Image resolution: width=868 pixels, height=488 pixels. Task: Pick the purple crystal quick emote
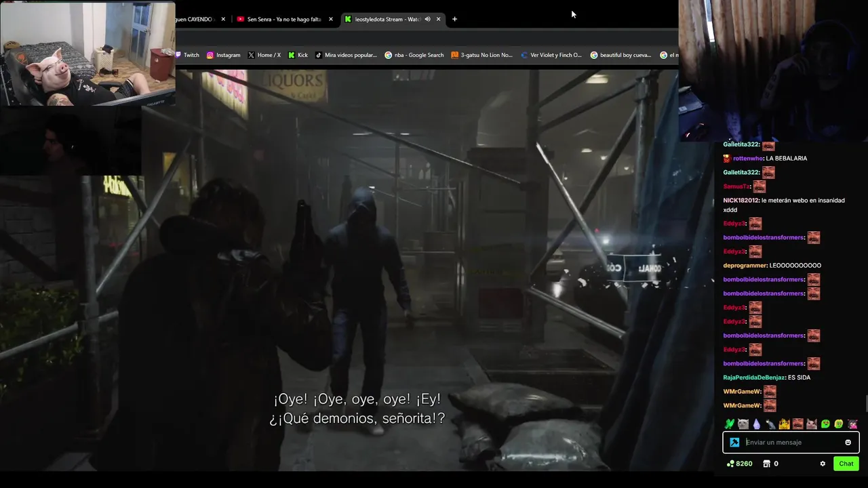(x=757, y=424)
